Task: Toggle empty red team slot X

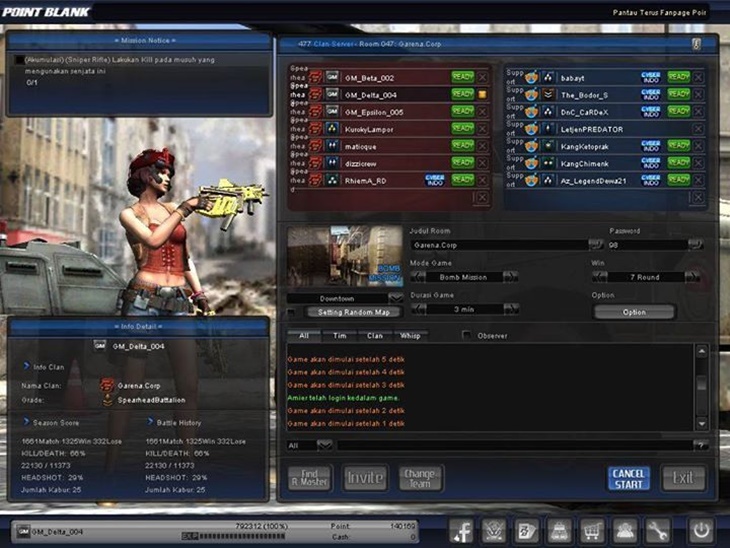Action: click(482, 198)
